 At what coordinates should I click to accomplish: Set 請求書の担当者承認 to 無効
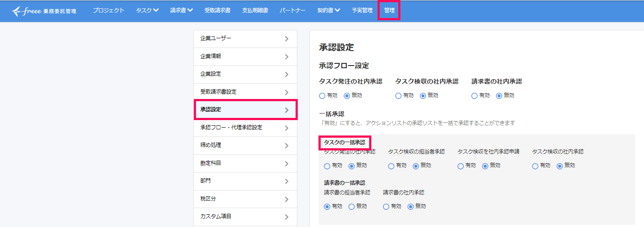tap(352, 206)
